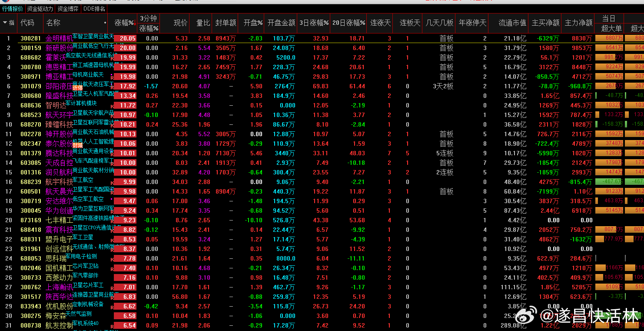The image size is (644, 331).
Task: Select stock 航宇科技 name
Action: [x=59, y=182]
